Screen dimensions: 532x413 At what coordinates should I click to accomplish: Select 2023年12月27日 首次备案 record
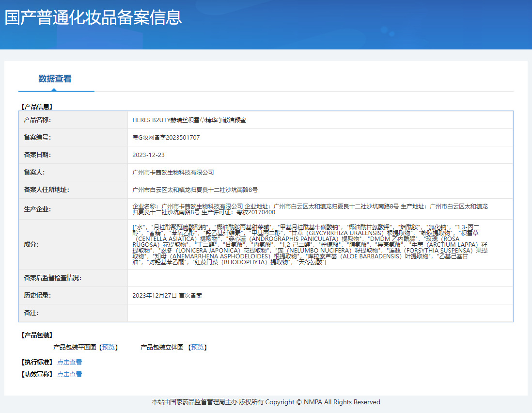click(167, 296)
